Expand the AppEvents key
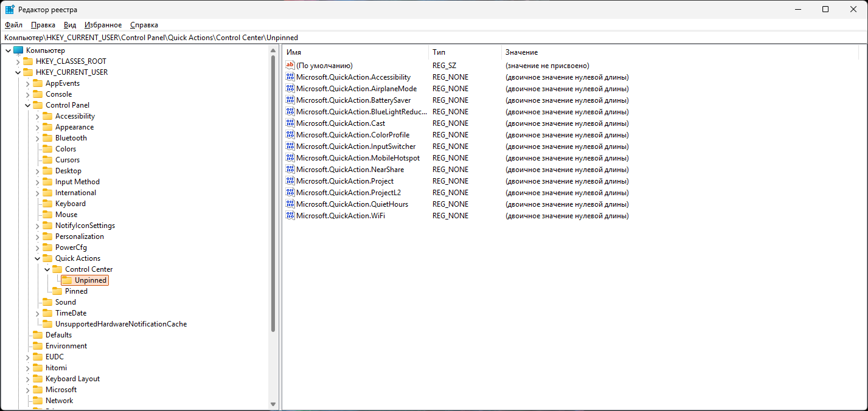 (x=27, y=83)
